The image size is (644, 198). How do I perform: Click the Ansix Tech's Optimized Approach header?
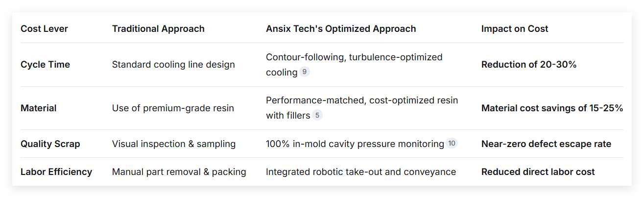click(341, 28)
